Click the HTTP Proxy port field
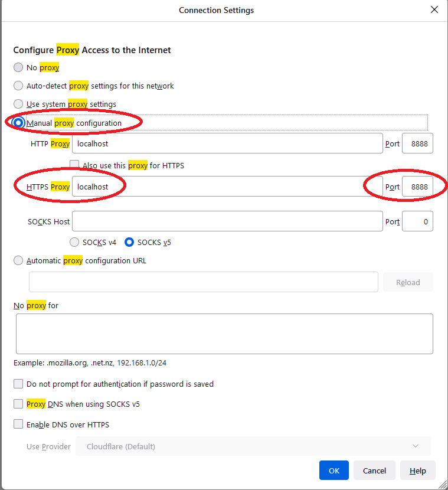Viewport: 448px width, 490px height. pyautogui.click(x=417, y=143)
